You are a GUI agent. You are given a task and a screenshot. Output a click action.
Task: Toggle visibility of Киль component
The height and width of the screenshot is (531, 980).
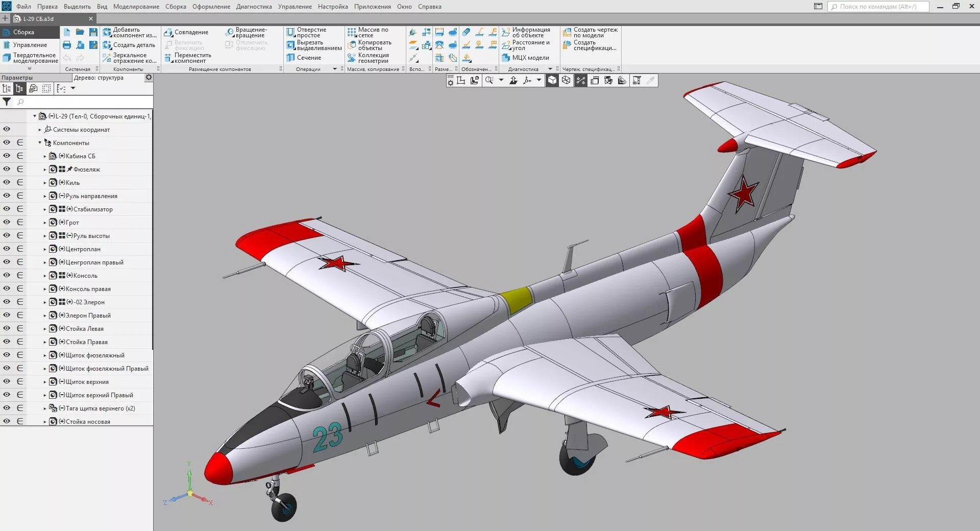pos(7,182)
